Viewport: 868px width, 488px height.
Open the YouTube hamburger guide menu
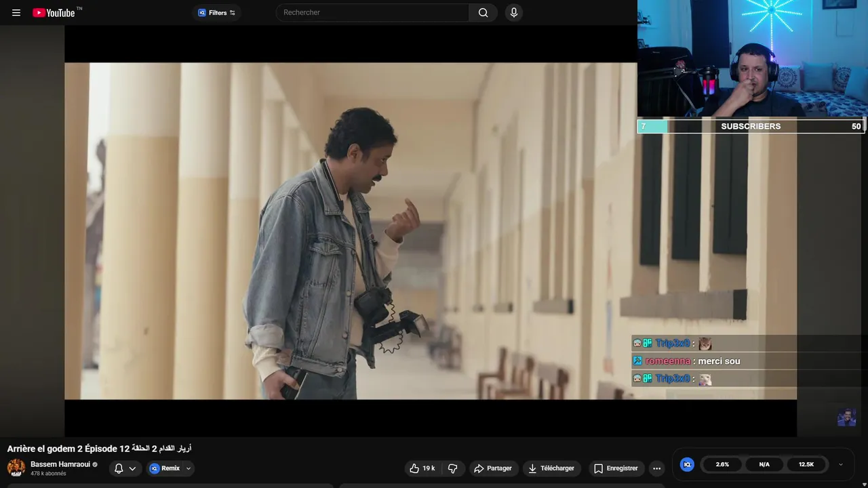pos(16,13)
